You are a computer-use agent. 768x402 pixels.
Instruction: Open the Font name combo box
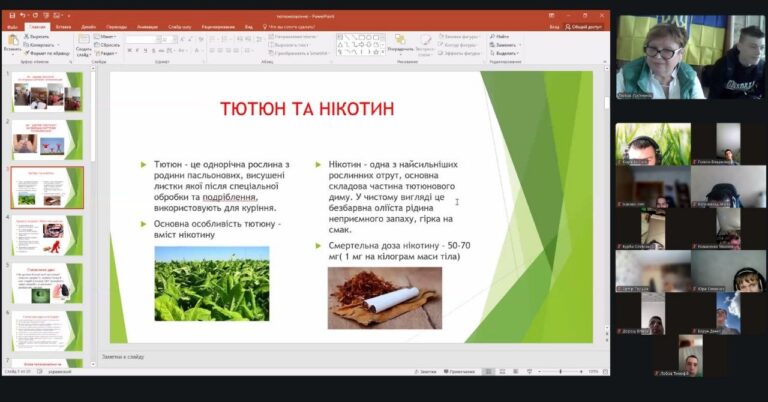tap(143, 39)
